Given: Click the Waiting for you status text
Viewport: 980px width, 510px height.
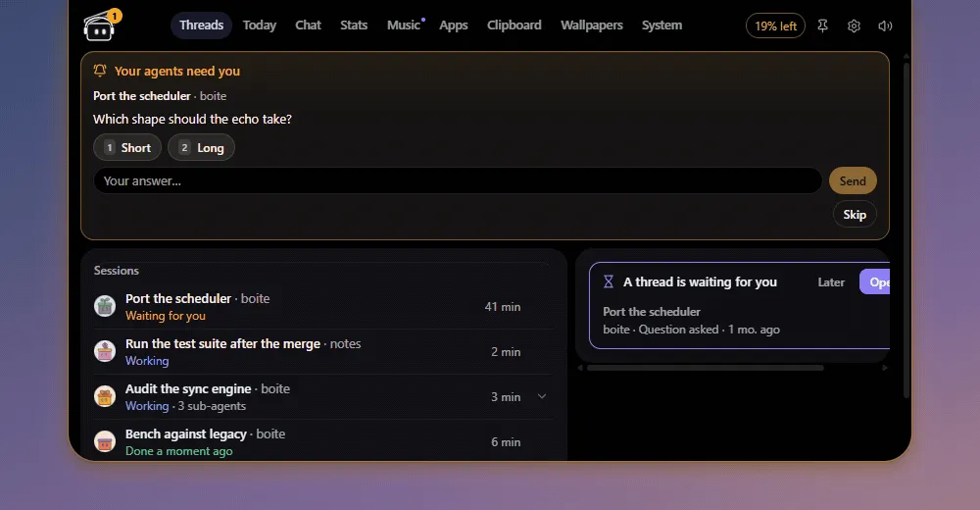Looking at the screenshot, I should point(166,316).
